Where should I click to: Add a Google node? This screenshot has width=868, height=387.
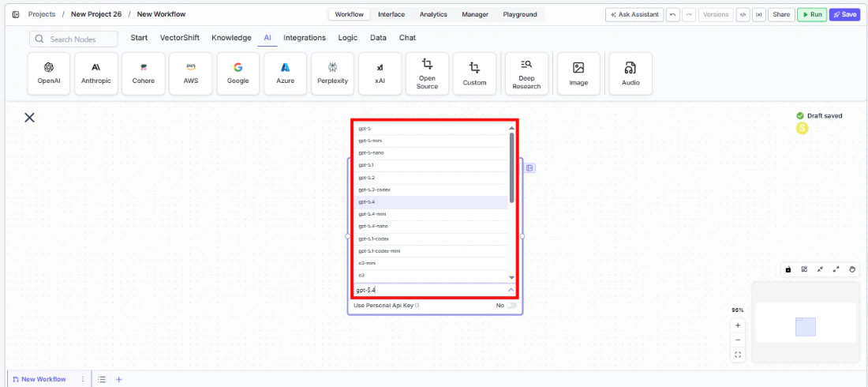click(238, 73)
